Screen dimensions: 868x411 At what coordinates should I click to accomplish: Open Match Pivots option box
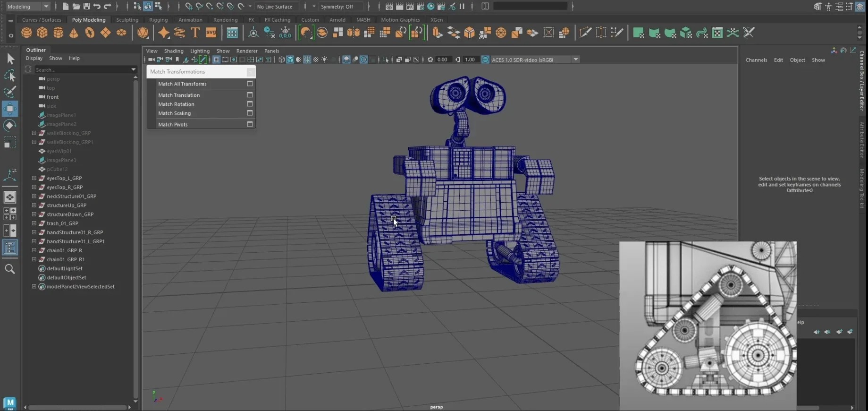[x=250, y=124]
